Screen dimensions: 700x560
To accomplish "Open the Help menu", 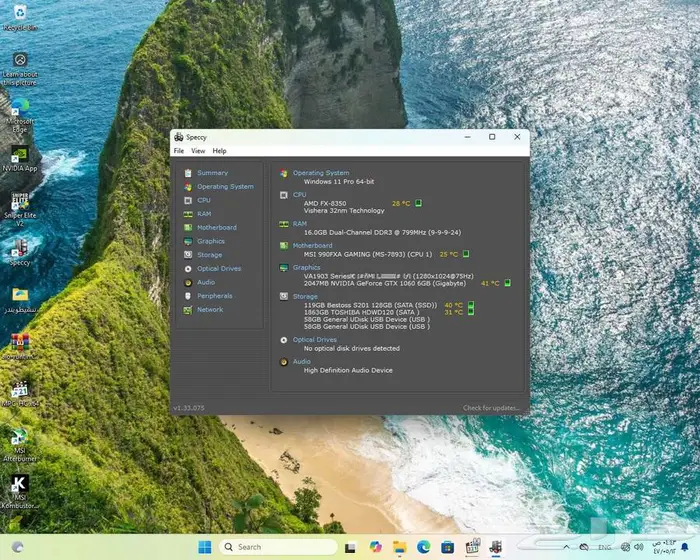I will (x=219, y=151).
